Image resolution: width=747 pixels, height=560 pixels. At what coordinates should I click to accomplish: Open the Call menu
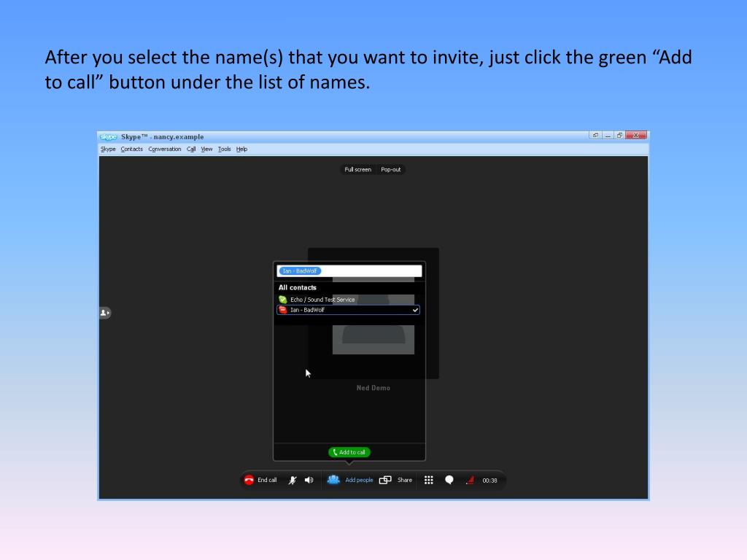(191, 149)
